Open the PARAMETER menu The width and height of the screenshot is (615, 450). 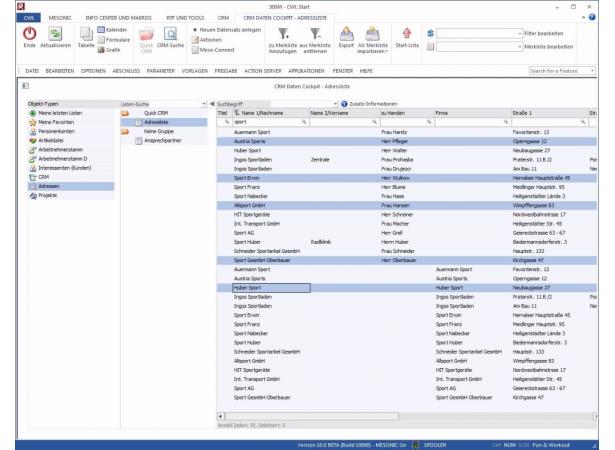(160, 71)
